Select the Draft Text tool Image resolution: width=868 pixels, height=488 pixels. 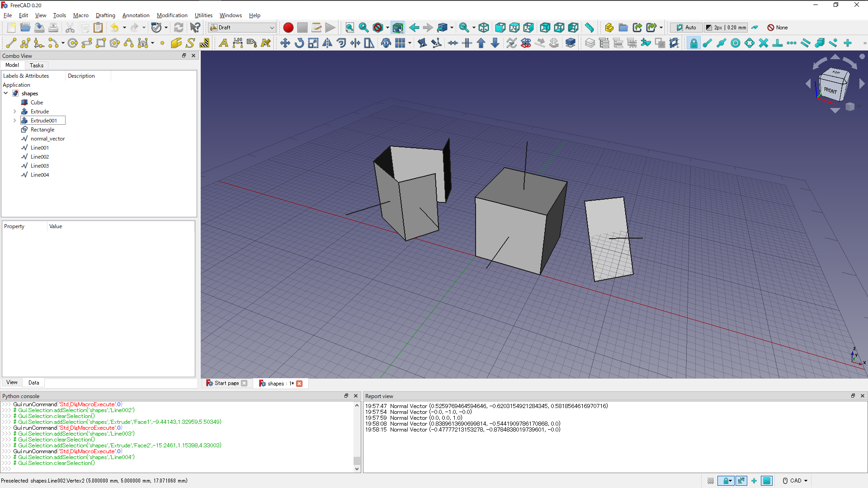pos(223,43)
